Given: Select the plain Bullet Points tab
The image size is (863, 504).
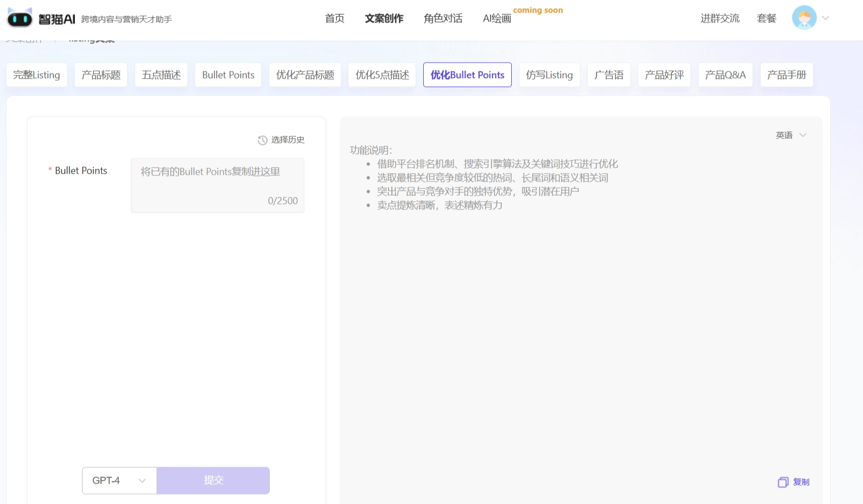Looking at the screenshot, I should click(228, 75).
